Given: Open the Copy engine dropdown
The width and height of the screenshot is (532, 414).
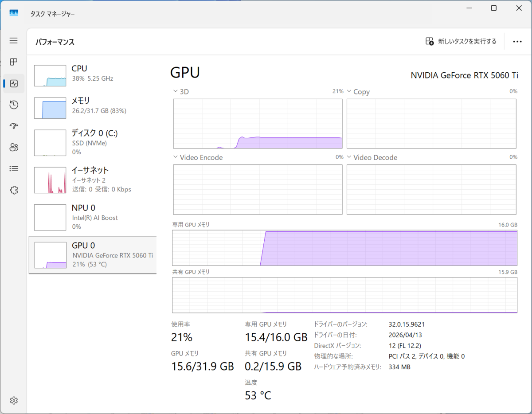Looking at the screenshot, I should point(358,92).
